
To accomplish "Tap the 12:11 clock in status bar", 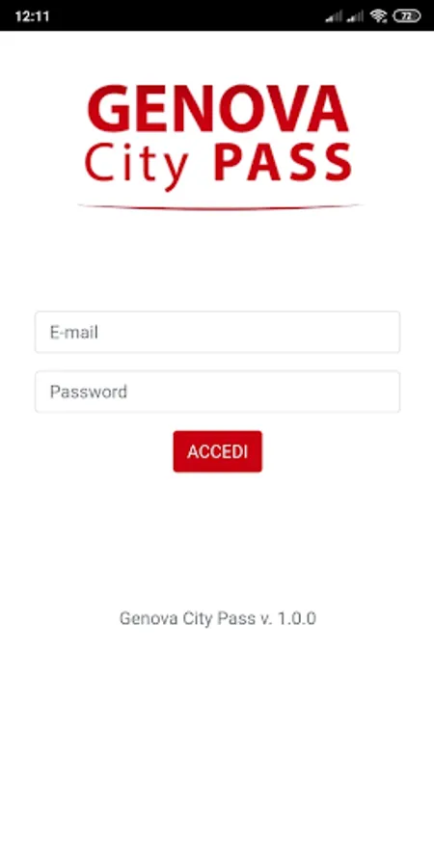I will pyautogui.click(x=32, y=16).
